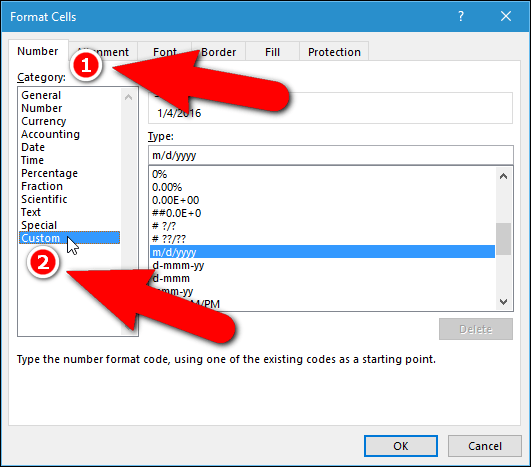Viewport: 531px width, 467px height.
Task: Switch to the Font tab
Action: click(x=165, y=52)
